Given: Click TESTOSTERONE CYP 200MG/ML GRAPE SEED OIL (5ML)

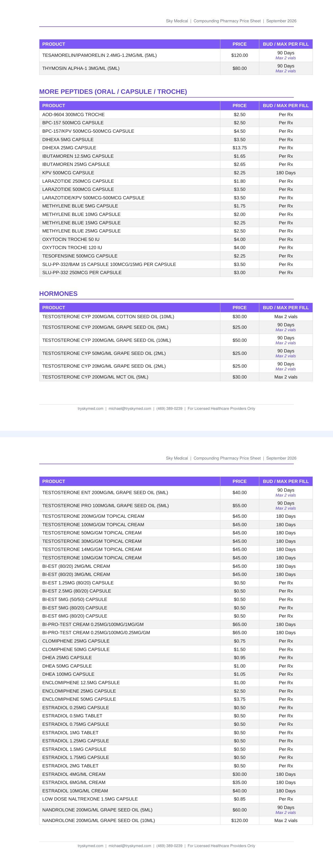Looking at the screenshot, I should [105, 327].
